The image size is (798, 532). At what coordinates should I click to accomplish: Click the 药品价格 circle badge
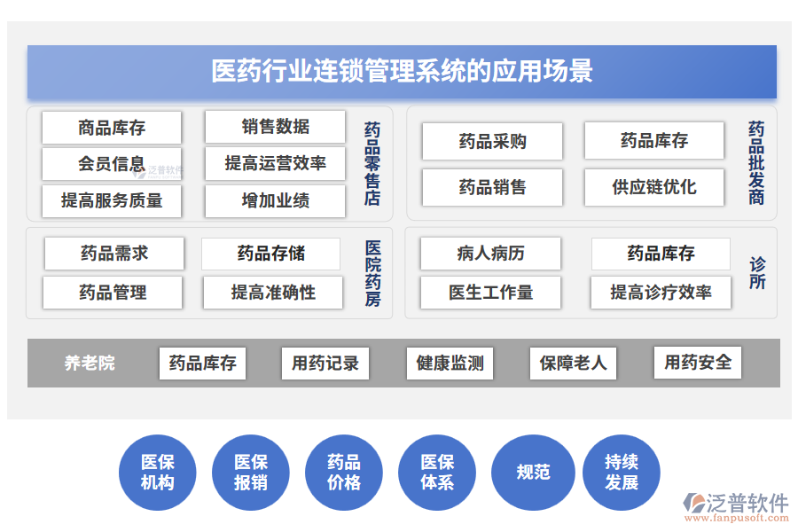[x=343, y=473]
